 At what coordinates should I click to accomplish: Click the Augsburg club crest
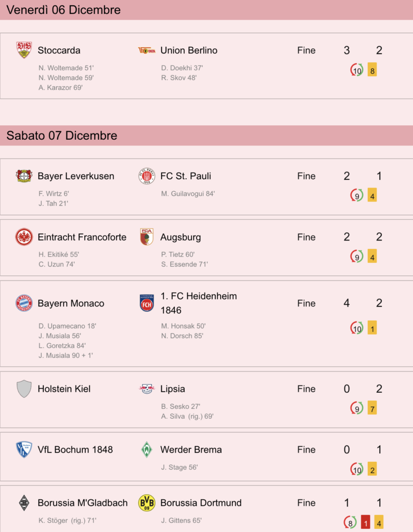point(147,237)
